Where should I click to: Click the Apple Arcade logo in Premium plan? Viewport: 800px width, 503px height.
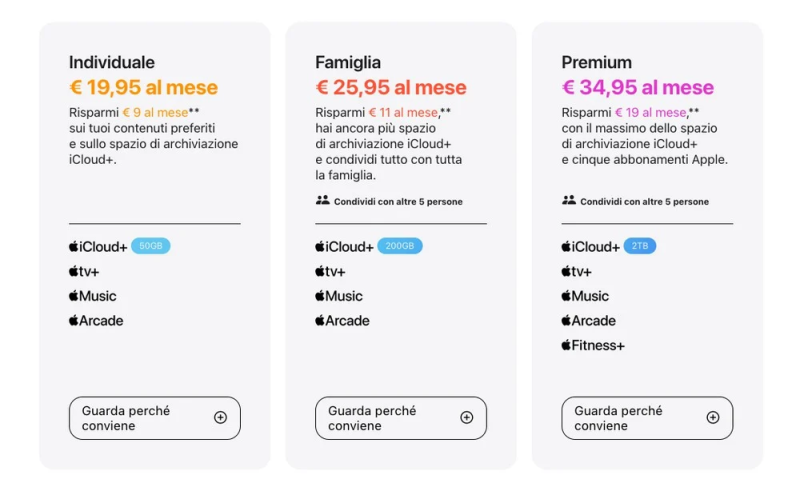(x=588, y=321)
